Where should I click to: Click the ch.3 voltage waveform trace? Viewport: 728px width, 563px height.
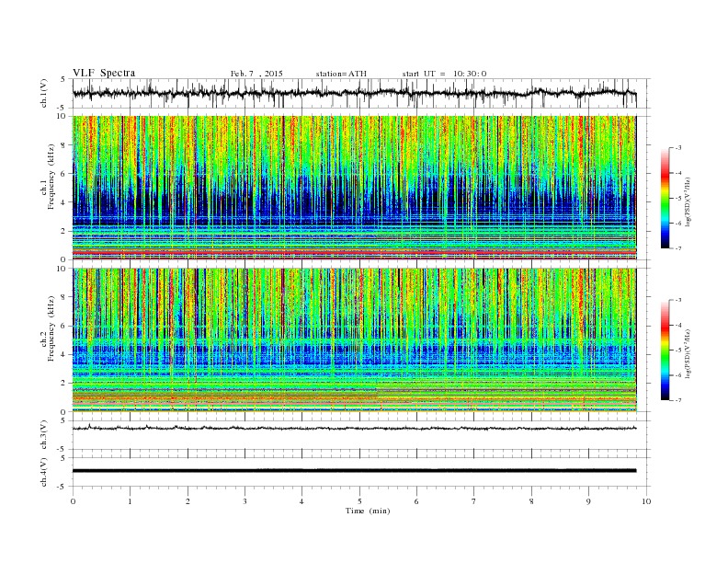(354, 428)
